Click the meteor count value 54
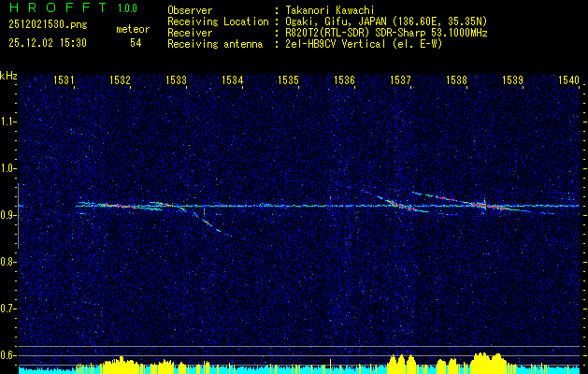This screenshot has width=588, height=374. pyautogui.click(x=136, y=43)
